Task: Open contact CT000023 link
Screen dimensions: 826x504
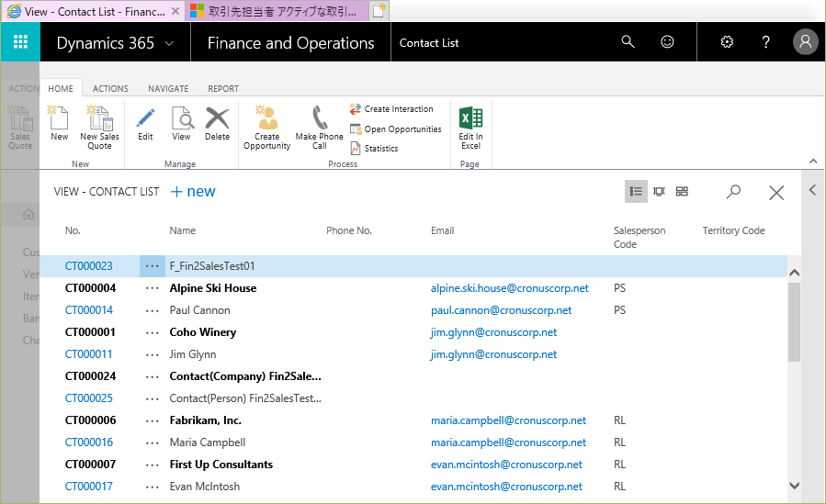Action: click(88, 266)
